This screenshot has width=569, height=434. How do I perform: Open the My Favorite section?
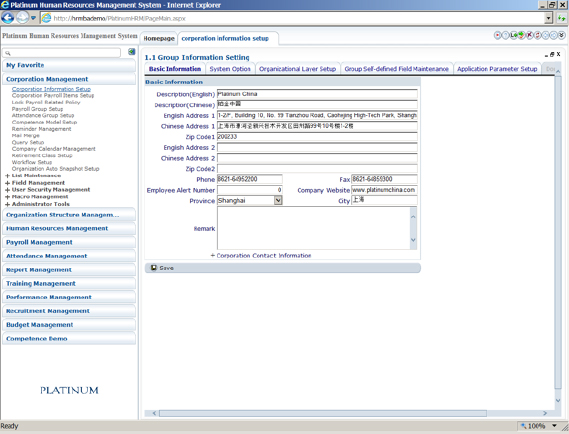(x=69, y=65)
